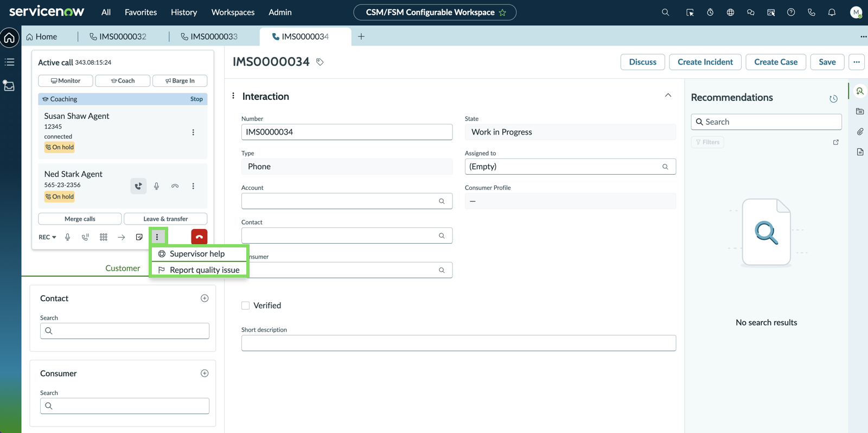Open the user avatar M menu
This screenshot has height=433, width=868.
click(x=856, y=12)
